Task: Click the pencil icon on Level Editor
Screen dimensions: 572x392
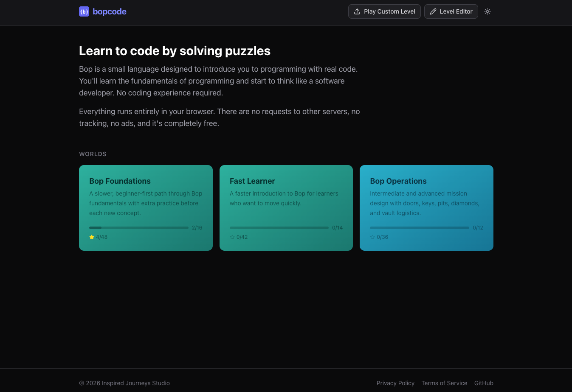Action: point(433,11)
